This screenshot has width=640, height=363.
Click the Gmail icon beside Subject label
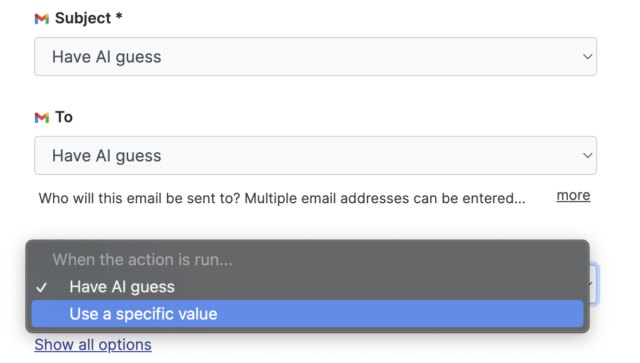coord(42,18)
